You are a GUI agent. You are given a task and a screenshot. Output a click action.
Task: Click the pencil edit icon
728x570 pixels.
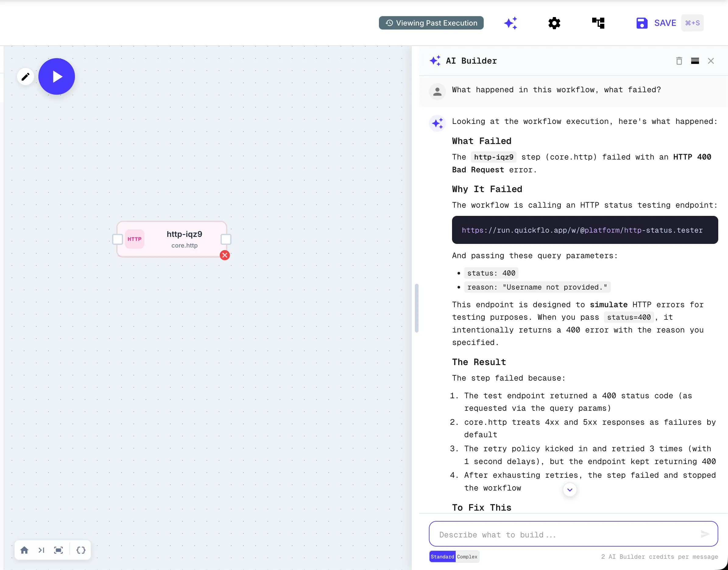click(x=25, y=77)
